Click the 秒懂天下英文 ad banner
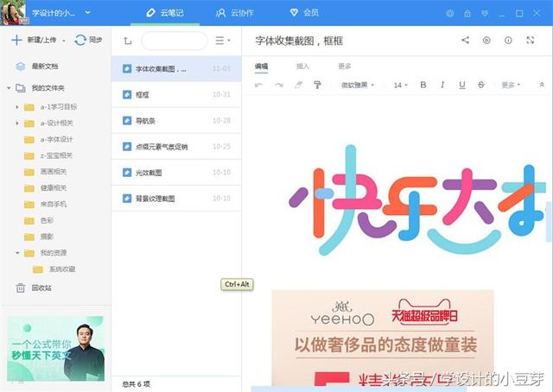The height and width of the screenshot is (392, 553). coord(55,348)
